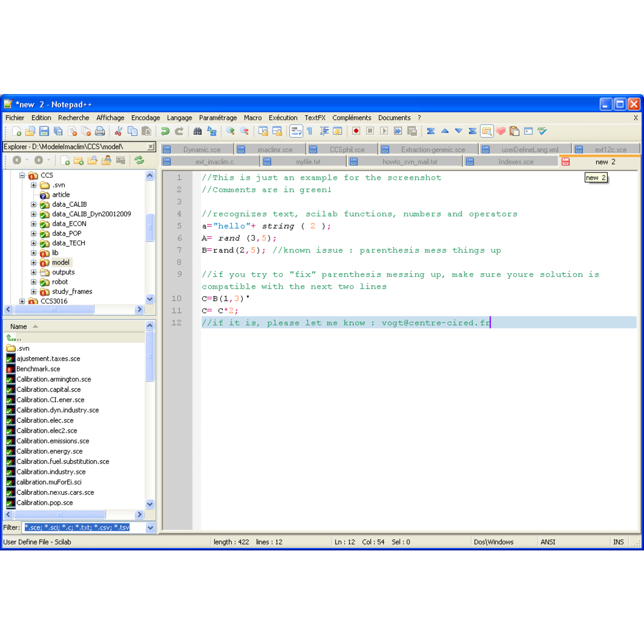Expand the data_CALIB tree node
This screenshot has width=644, height=644.
point(33,204)
